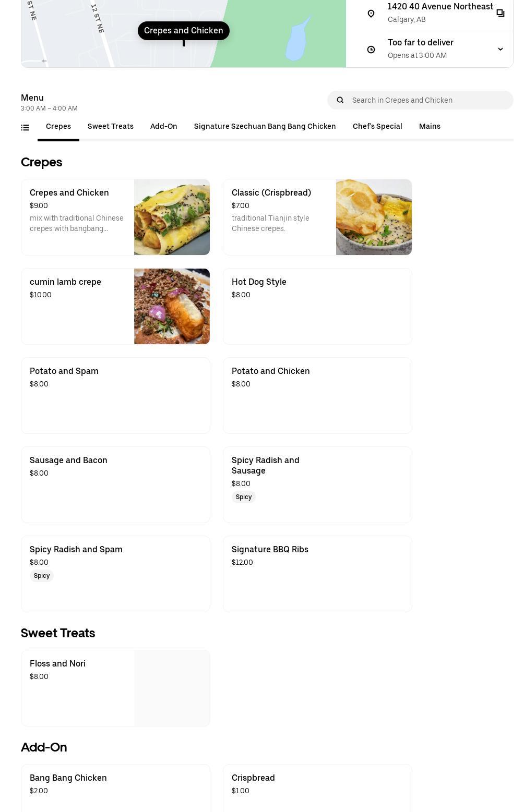
Task: Select Signature Szechuan Bang Bang Chicken tab
Action: click(265, 127)
